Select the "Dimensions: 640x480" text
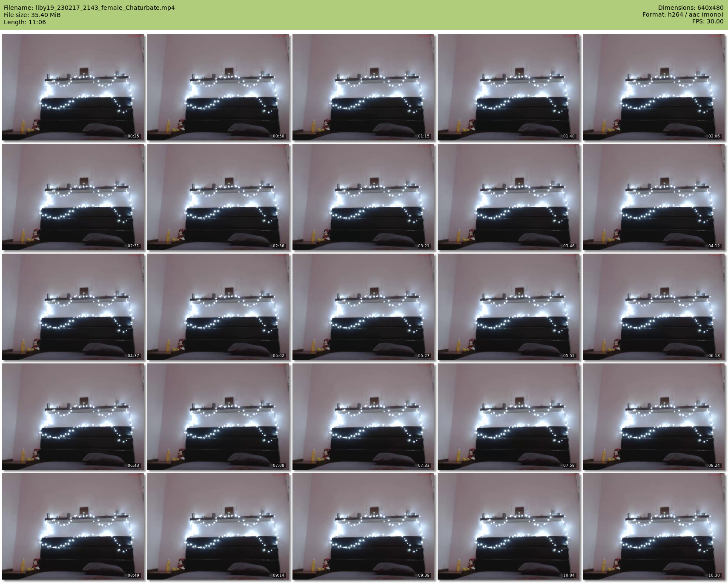The height and width of the screenshot is (583, 728). pyautogui.click(x=691, y=8)
